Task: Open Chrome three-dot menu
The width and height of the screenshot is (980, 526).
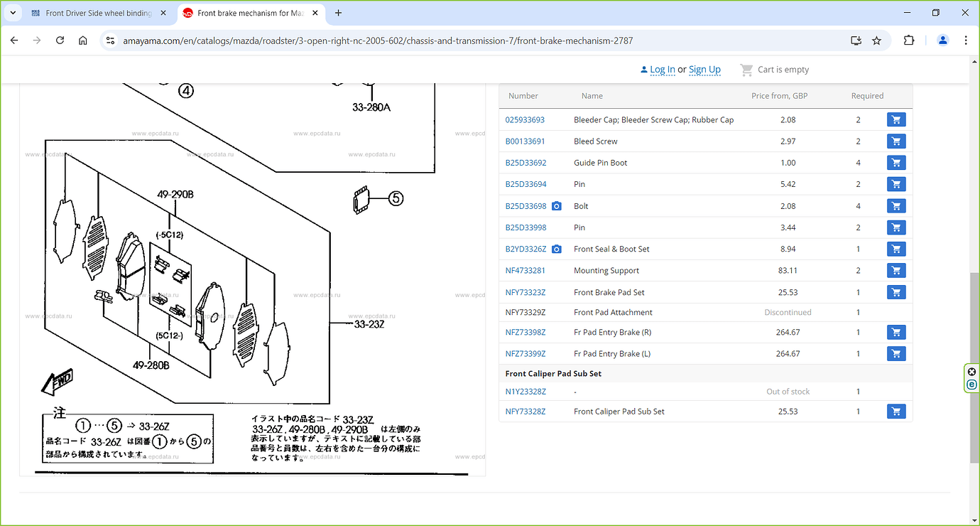Action: [x=966, y=41]
